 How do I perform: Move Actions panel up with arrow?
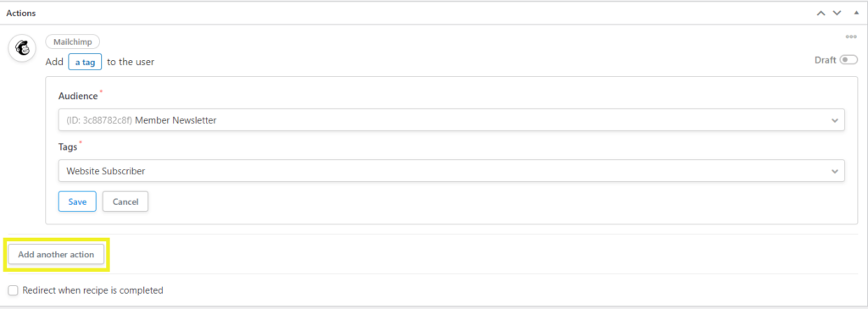point(821,13)
